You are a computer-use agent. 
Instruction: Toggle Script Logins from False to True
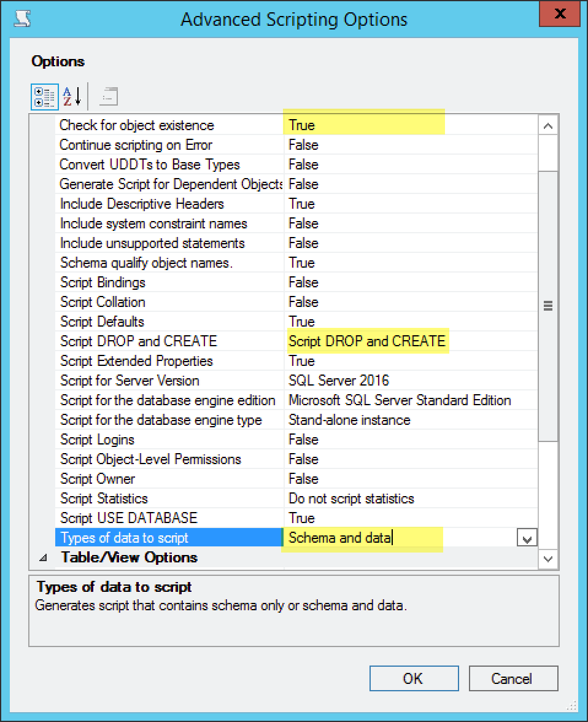(368, 439)
